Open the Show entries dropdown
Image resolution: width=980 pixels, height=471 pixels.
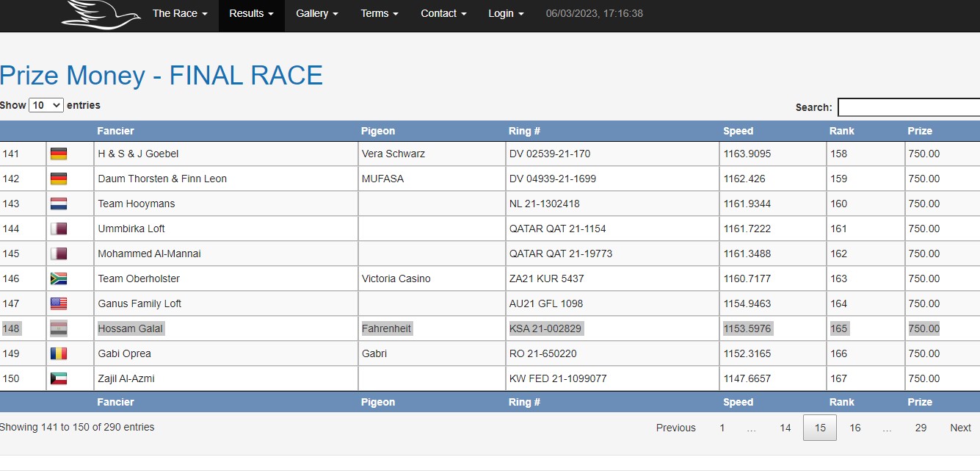point(46,104)
